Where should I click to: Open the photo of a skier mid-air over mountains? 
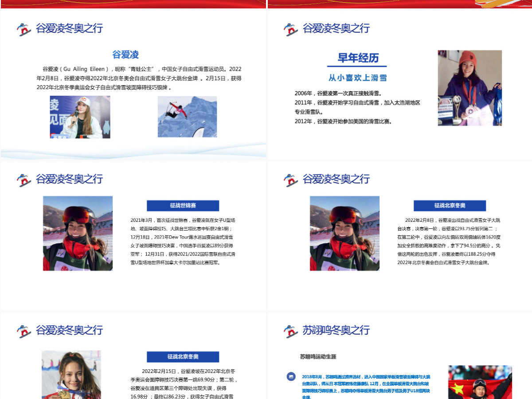[x=187, y=117]
